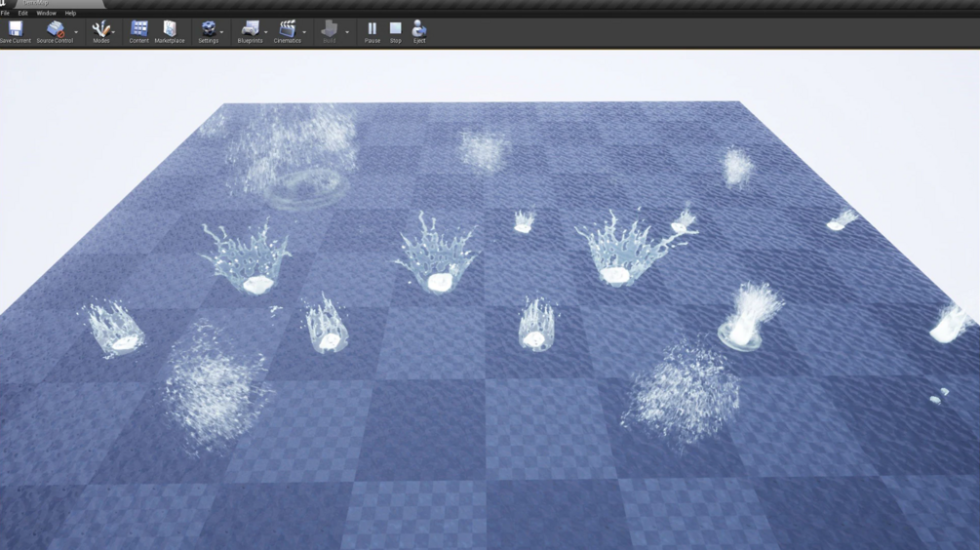
Task: Expand the Settings dropdown arrow
Action: click(222, 32)
